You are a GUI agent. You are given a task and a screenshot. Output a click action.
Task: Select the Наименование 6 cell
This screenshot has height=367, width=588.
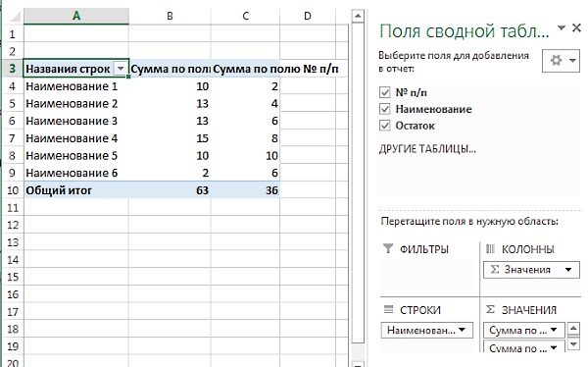click(x=76, y=173)
